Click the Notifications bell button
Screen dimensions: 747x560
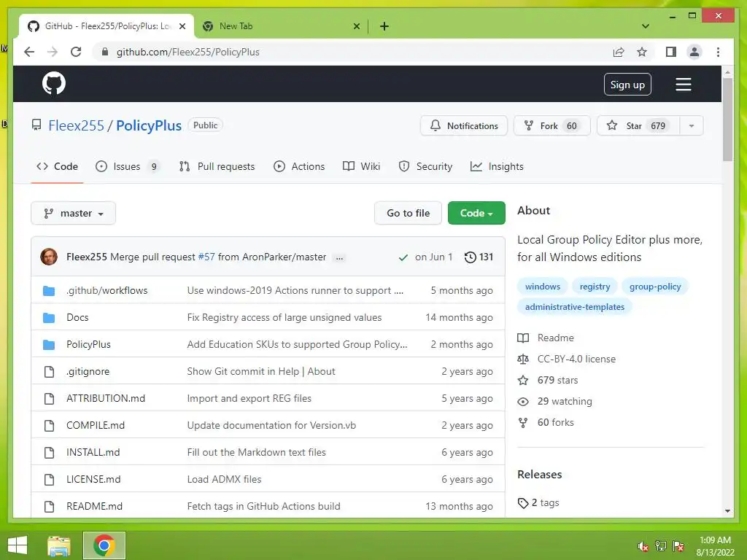[x=463, y=125]
